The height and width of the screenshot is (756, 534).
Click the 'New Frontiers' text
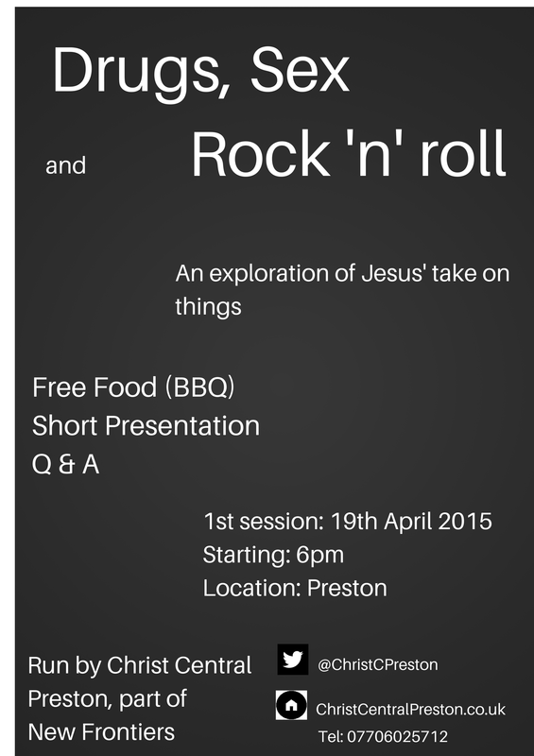pos(101,731)
